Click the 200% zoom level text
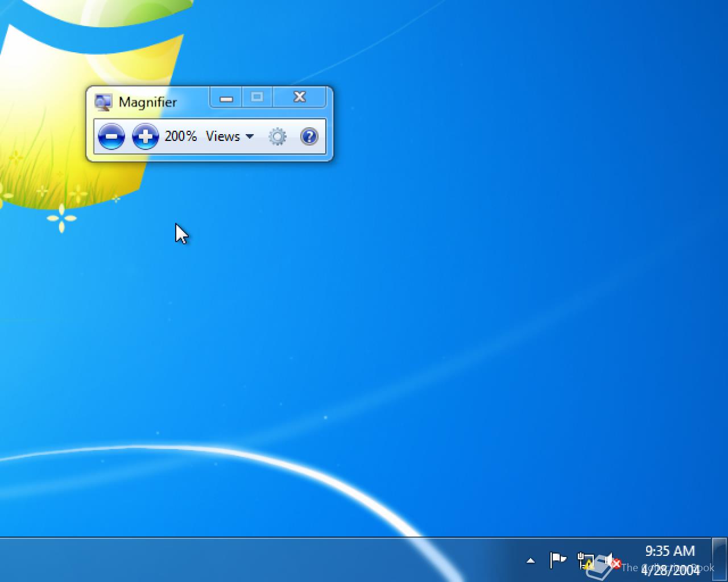Image resolution: width=728 pixels, height=582 pixels. [181, 136]
